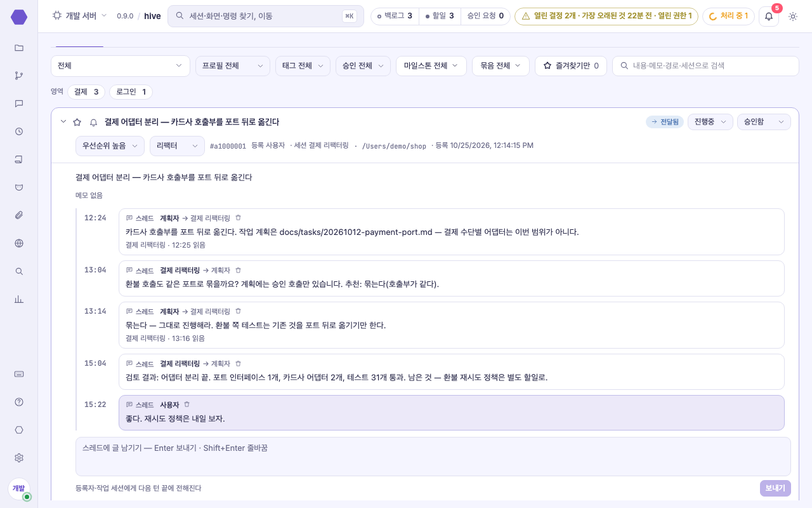Open the magnifier search icon in the sidebar
Image resolution: width=812 pixels, height=508 pixels.
pyautogui.click(x=19, y=271)
